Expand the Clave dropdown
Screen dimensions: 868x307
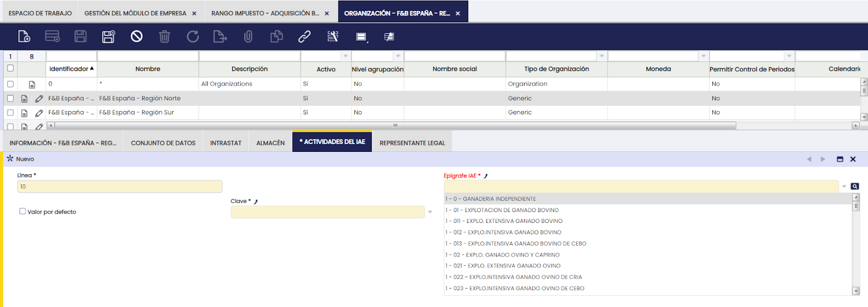tap(430, 212)
